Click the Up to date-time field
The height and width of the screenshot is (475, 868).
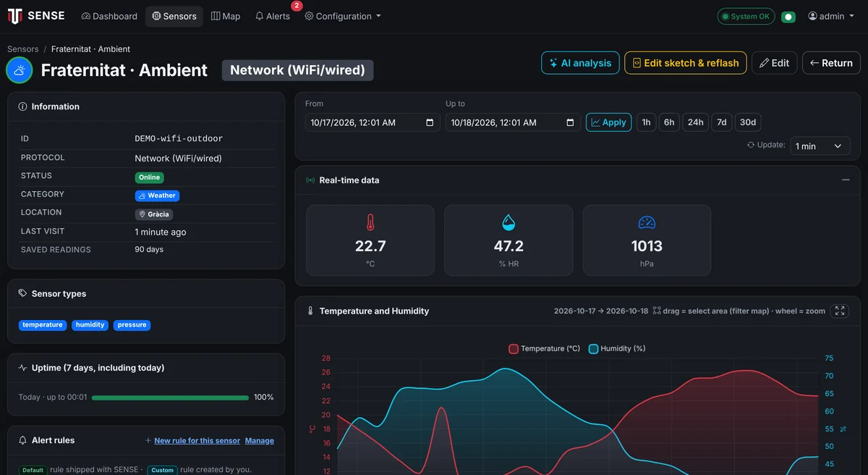[x=513, y=122]
